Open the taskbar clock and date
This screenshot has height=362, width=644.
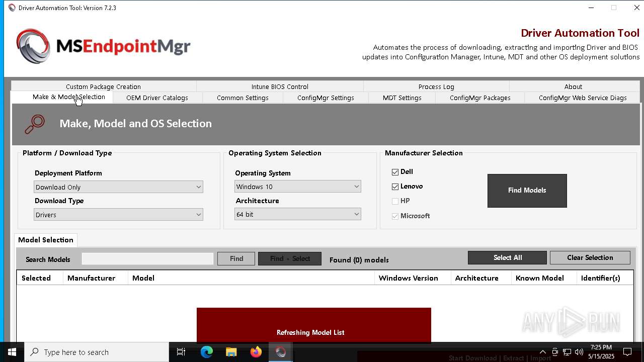[601, 352]
